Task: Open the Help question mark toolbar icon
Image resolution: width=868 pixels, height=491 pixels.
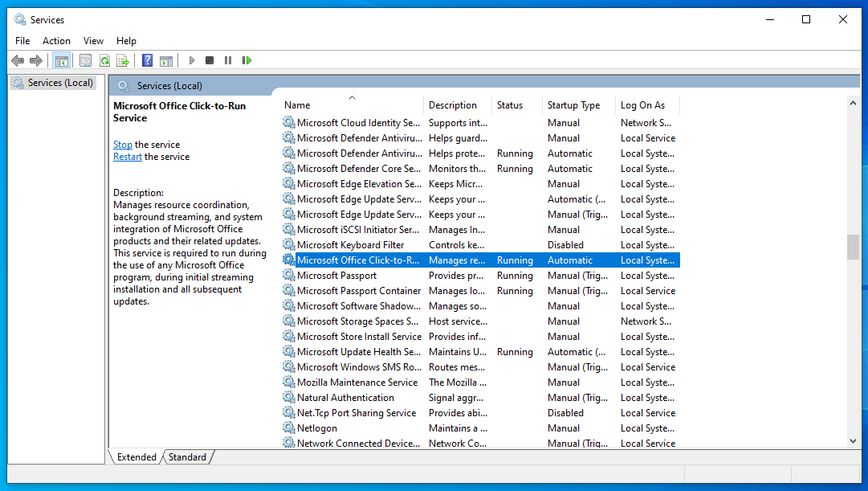Action: pos(147,60)
